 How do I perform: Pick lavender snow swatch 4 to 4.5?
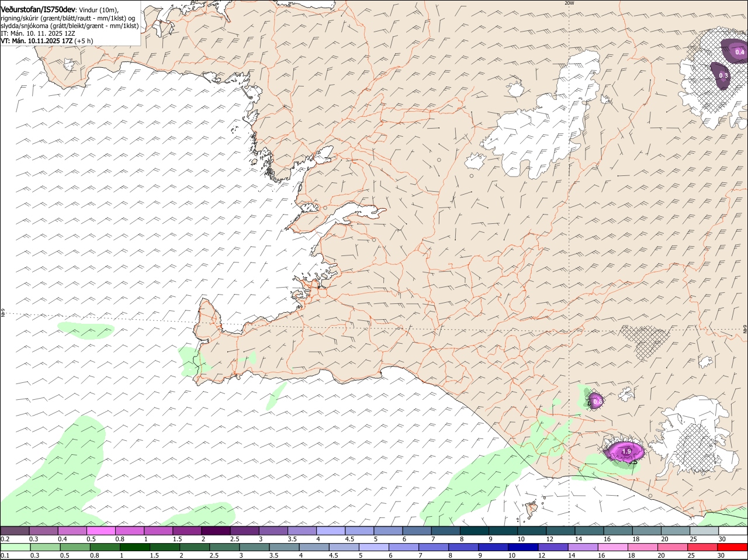(x=331, y=531)
